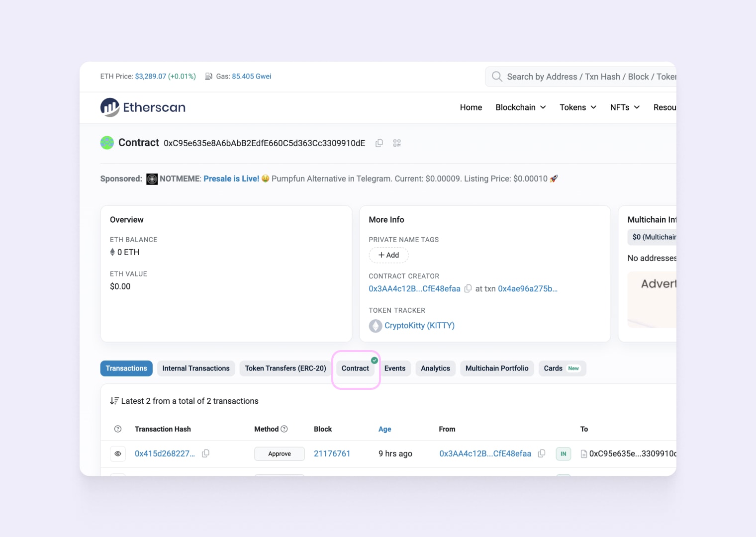Click the 9 hrs ago age cell
Viewport: 756px width, 537px height.
[395, 453]
